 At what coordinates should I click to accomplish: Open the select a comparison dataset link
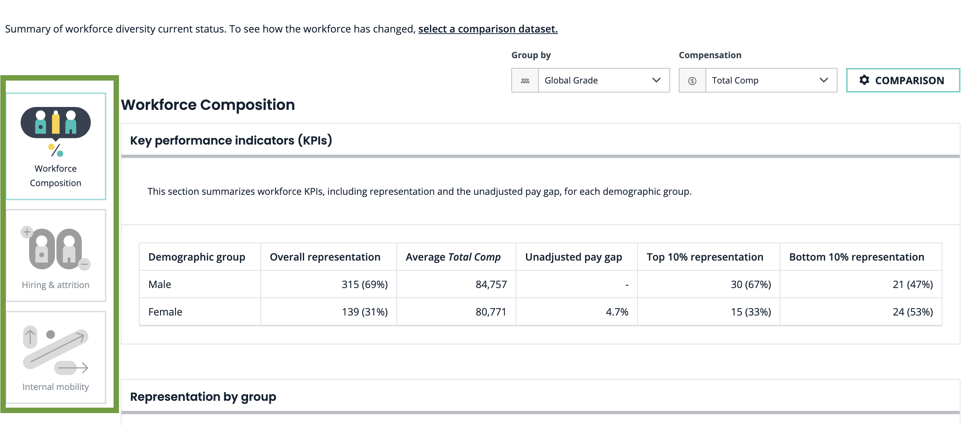coord(488,29)
